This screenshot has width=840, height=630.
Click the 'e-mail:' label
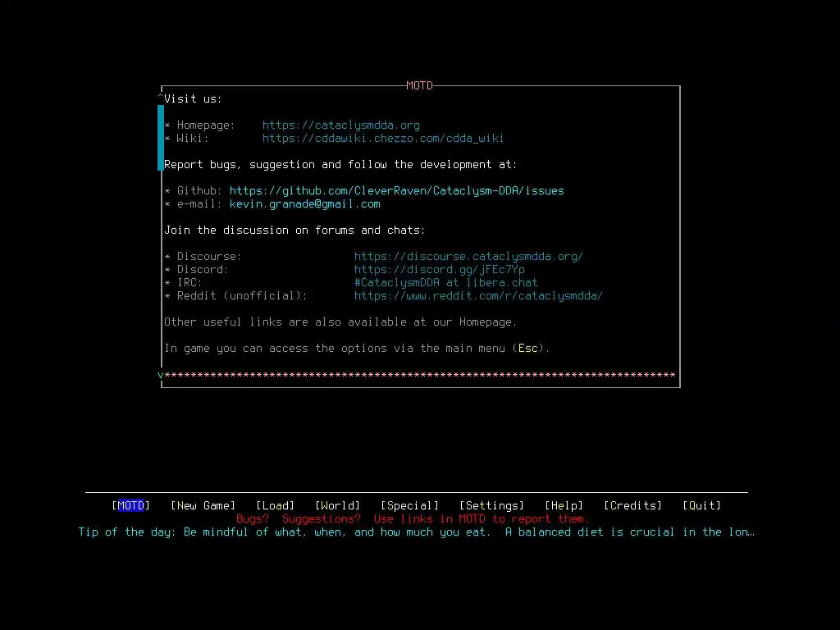[200, 204]
